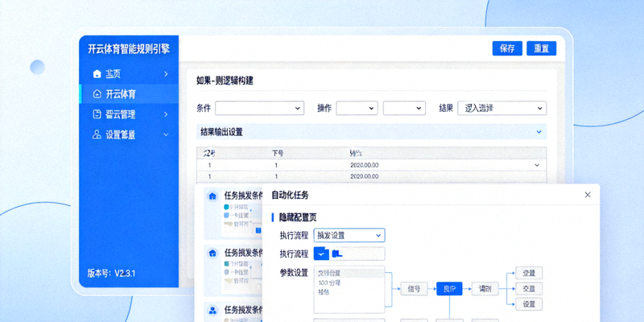Click the 2020.00.00 cell in the chevron row
Screen dimensions: 644x322
365,165
